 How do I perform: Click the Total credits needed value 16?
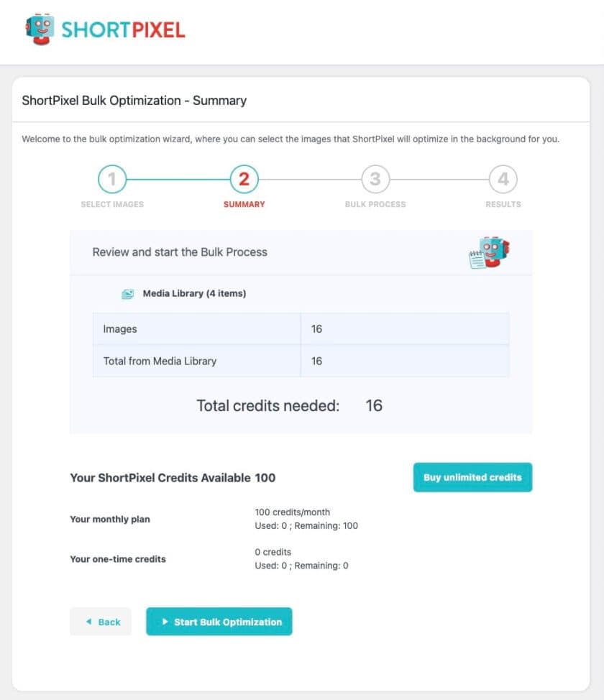point(374,405)
